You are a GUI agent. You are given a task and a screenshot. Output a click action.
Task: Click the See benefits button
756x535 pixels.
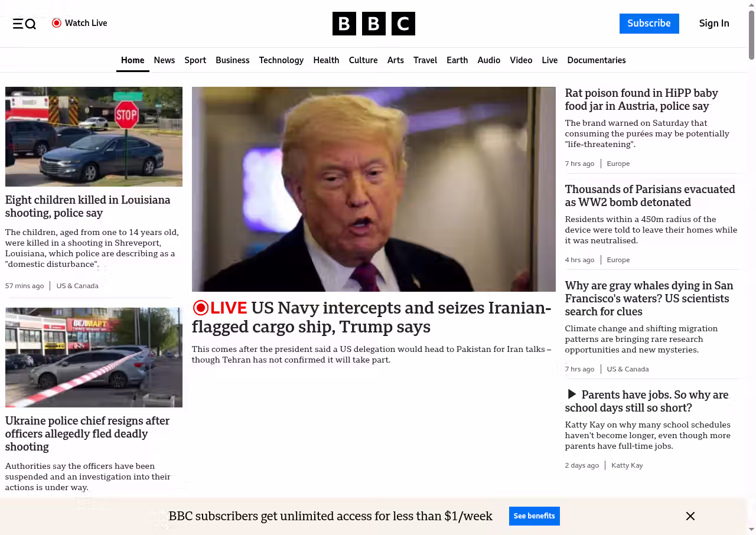[534, 516]
